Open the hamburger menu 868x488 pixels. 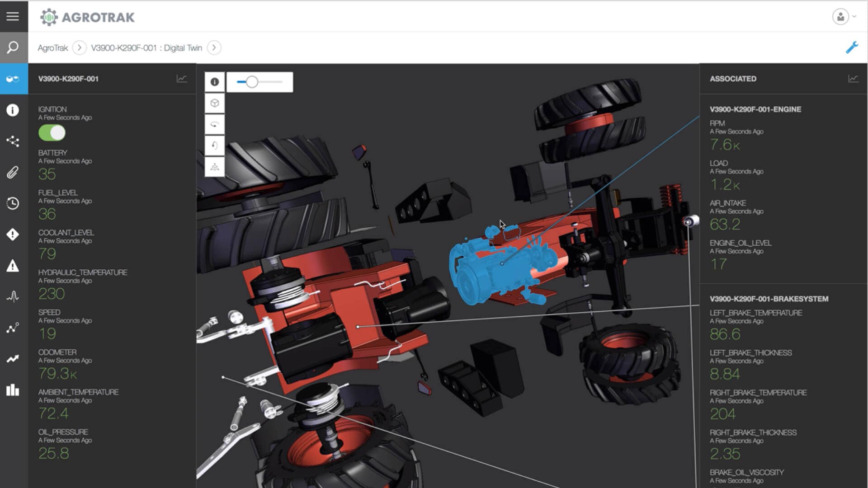(13, 16)
